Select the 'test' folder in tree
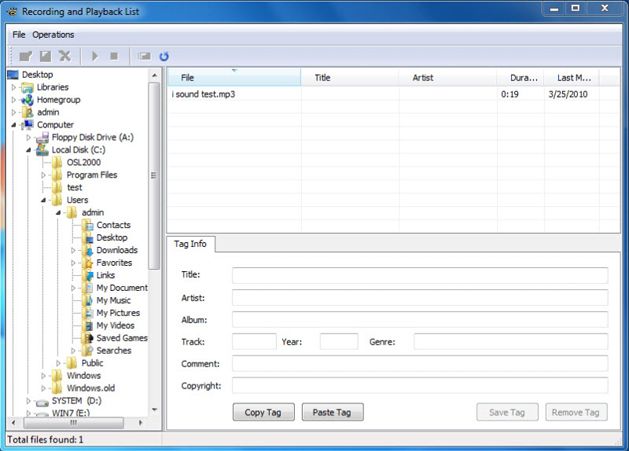The image size is (629, 451). click(x=74, y=187)
